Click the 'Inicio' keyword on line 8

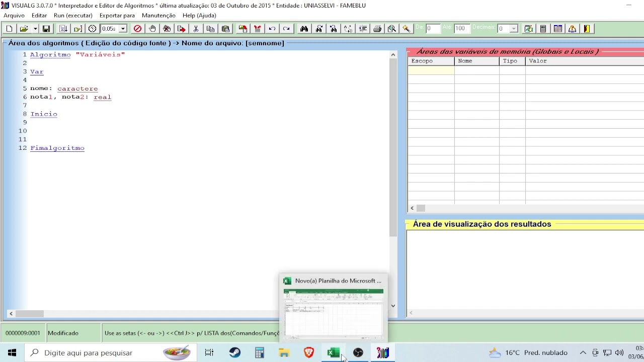[x=44, y=114]
